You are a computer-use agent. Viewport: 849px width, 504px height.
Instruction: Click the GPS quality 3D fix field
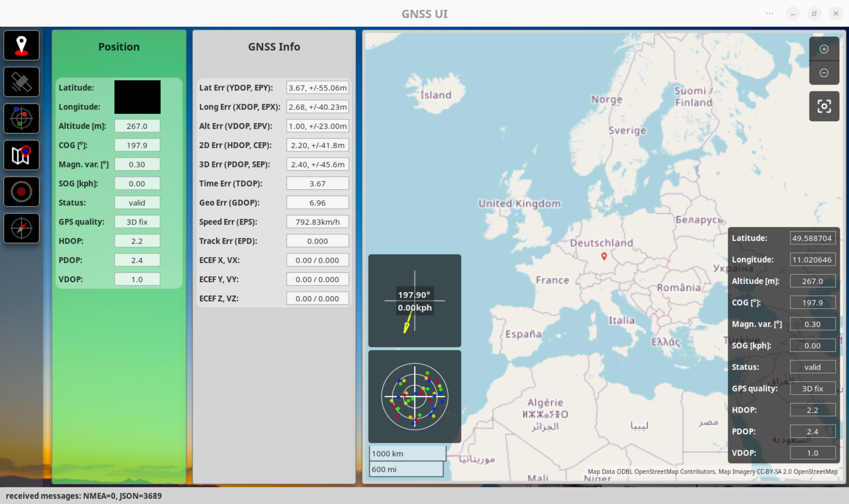click(137, 222)
